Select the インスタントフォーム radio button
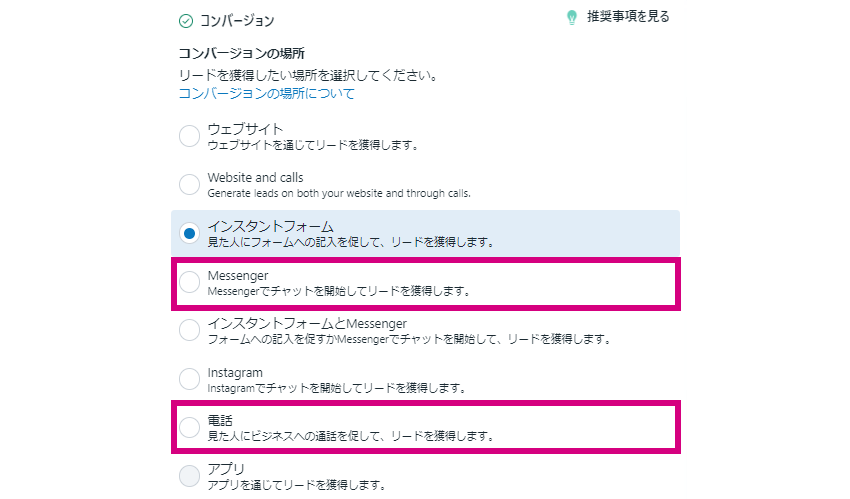The image size is (850, 499). coord(189,234)
